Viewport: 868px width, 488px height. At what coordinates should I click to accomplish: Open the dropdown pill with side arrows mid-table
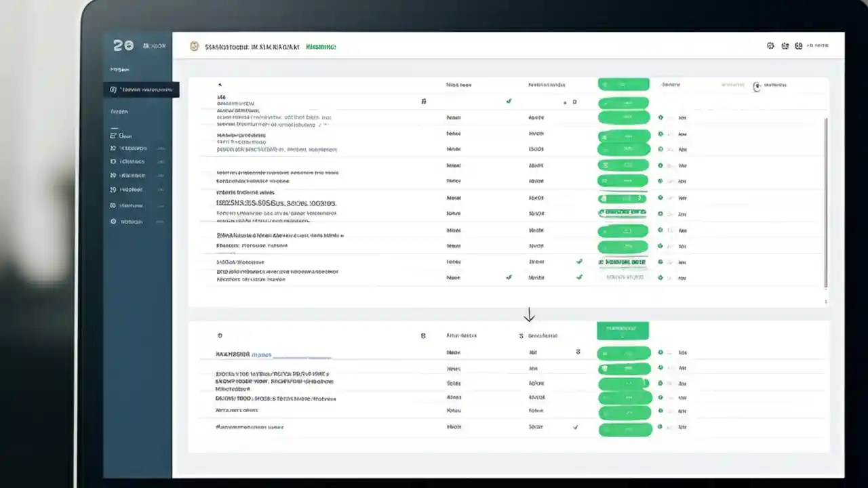point(622,197)
